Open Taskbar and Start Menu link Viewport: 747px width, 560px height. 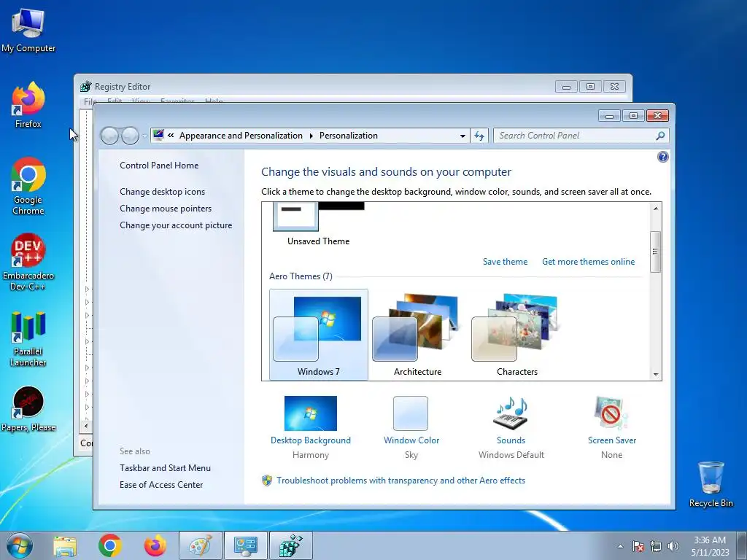pyautogui.click(x=165, y=467)
